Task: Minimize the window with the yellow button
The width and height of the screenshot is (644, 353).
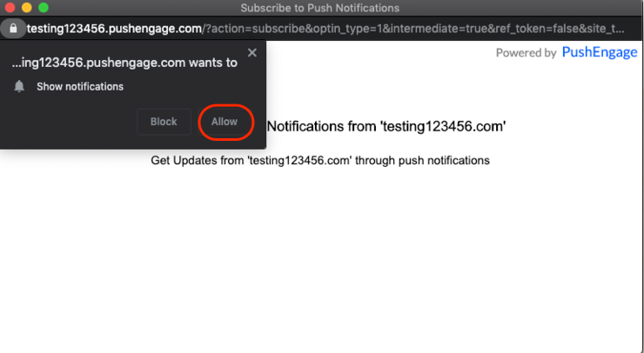Action: 27,7
